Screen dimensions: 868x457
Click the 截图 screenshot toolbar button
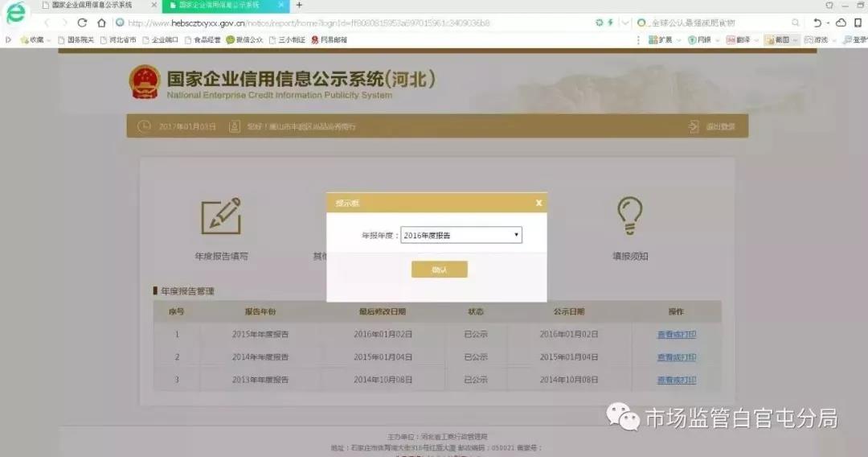pyautogui.click(x=778, y=39)
